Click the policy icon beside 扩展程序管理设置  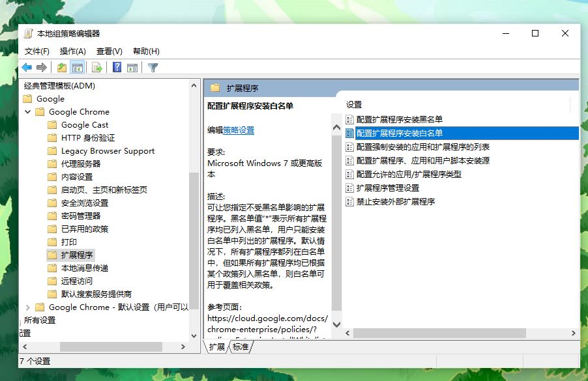[x=349, y=188]
